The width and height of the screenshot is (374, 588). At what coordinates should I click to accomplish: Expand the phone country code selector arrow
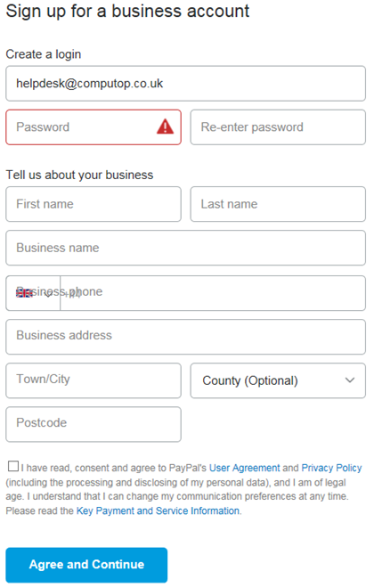[x=47, y=294]
